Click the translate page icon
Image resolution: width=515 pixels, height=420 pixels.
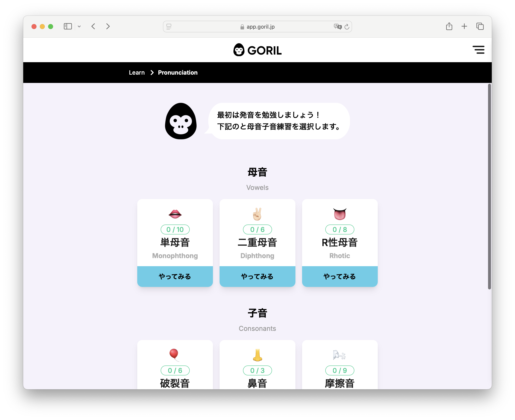pyautogui.click(x=338, y=27)
